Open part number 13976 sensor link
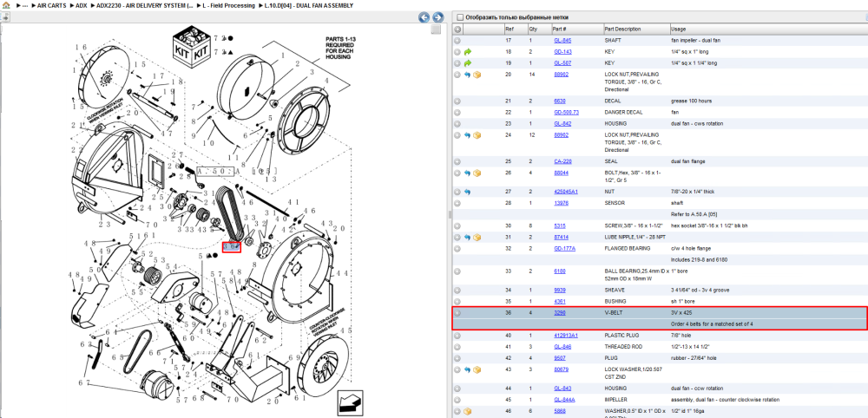 pyautogui.click(x=561, y=203)
